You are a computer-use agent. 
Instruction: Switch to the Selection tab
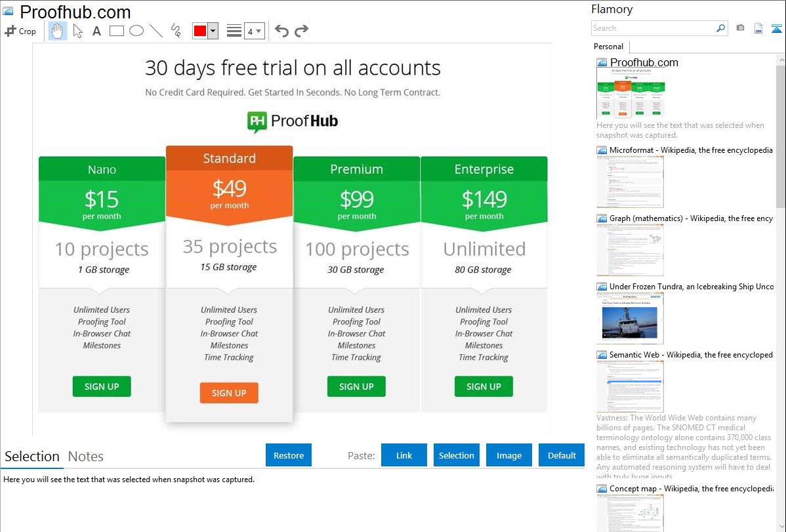tap(32, 457)
